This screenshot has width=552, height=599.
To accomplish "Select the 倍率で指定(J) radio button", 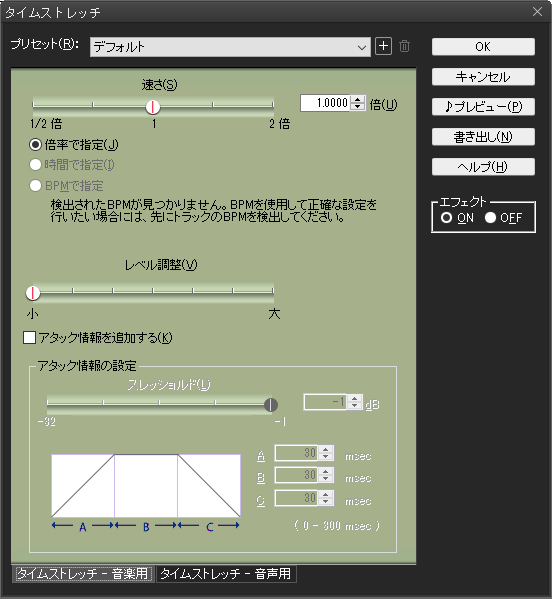I will [x=36, y=145].
